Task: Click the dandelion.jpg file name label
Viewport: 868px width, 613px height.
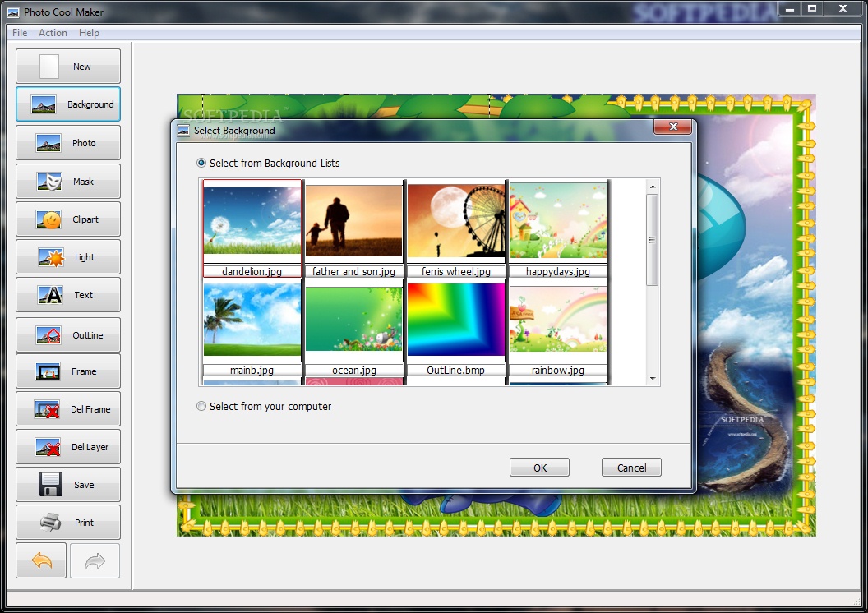Action: (x=252, y=272)
